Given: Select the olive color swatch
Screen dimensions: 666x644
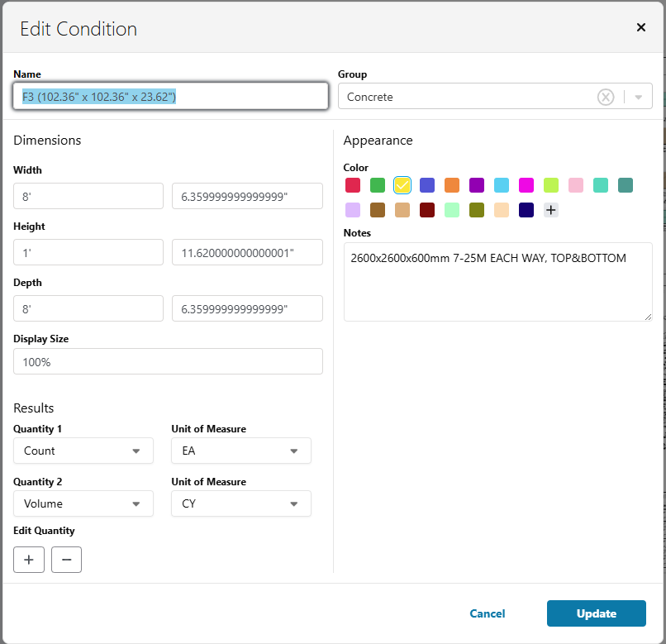Looking at the screenshot, I should (477, 210).
